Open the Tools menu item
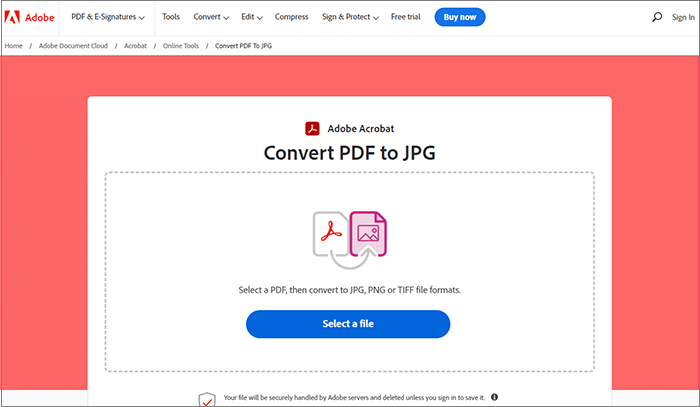 coord(171,17)
